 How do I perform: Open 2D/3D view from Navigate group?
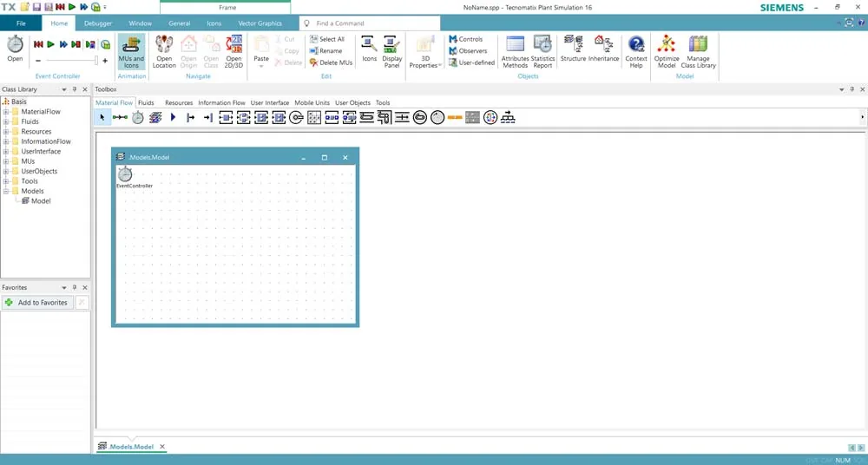pyautogui.click(x=233, y=51)
